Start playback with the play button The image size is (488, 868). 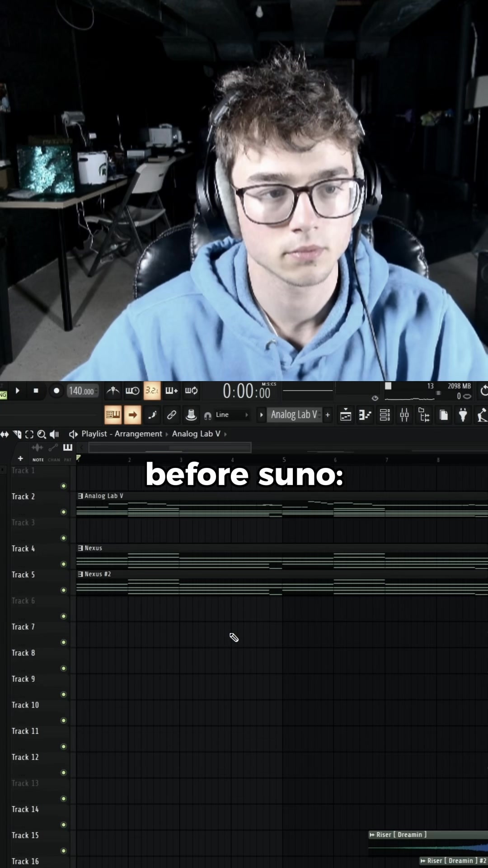[x=18, y=391]
